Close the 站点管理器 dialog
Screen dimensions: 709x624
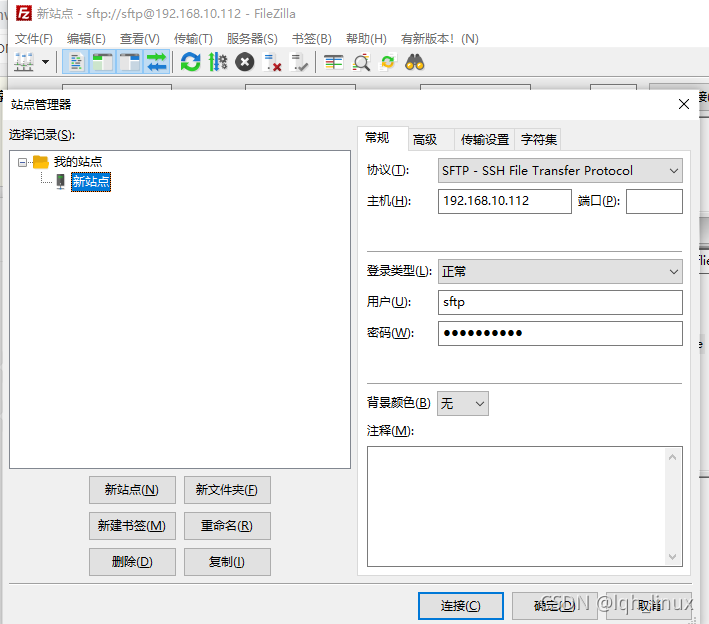pos(684,104)
